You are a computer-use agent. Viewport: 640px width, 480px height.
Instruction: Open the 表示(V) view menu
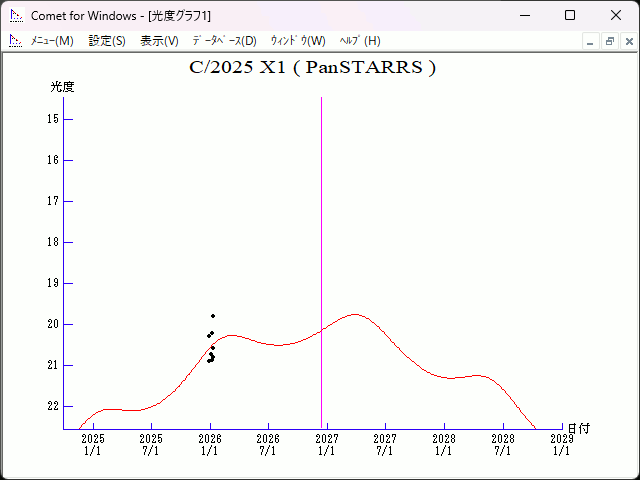(x=159, y=41)
